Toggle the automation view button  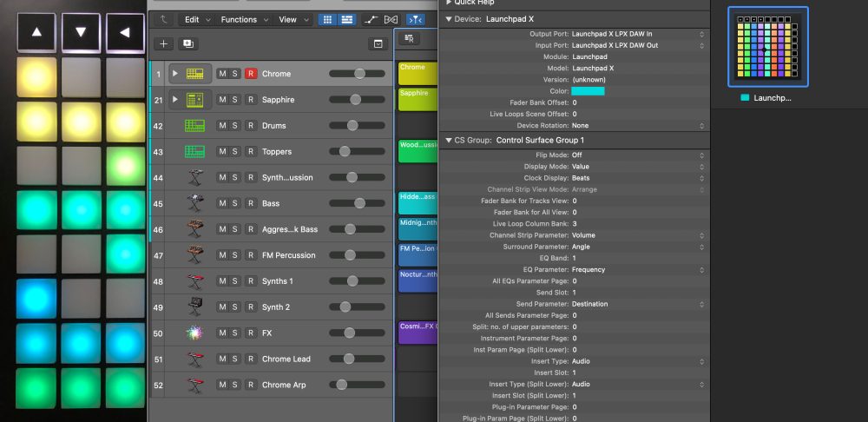[x=371, y=19]
